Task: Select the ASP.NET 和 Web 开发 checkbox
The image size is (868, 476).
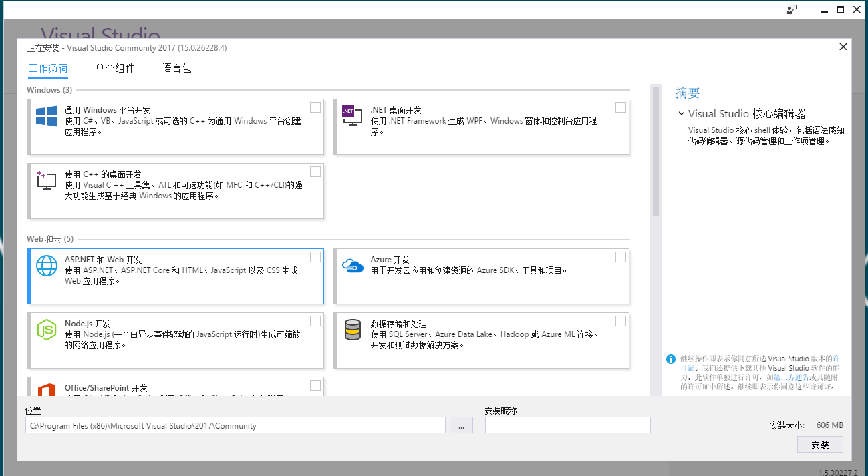Action: pyautogui.click(x=315, y=257)
